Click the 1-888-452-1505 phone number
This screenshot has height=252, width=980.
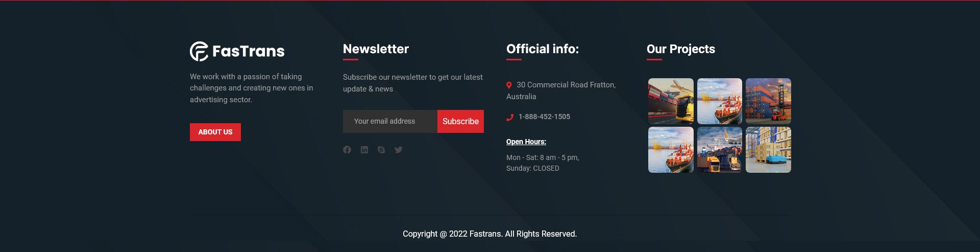tap(544, 117)
